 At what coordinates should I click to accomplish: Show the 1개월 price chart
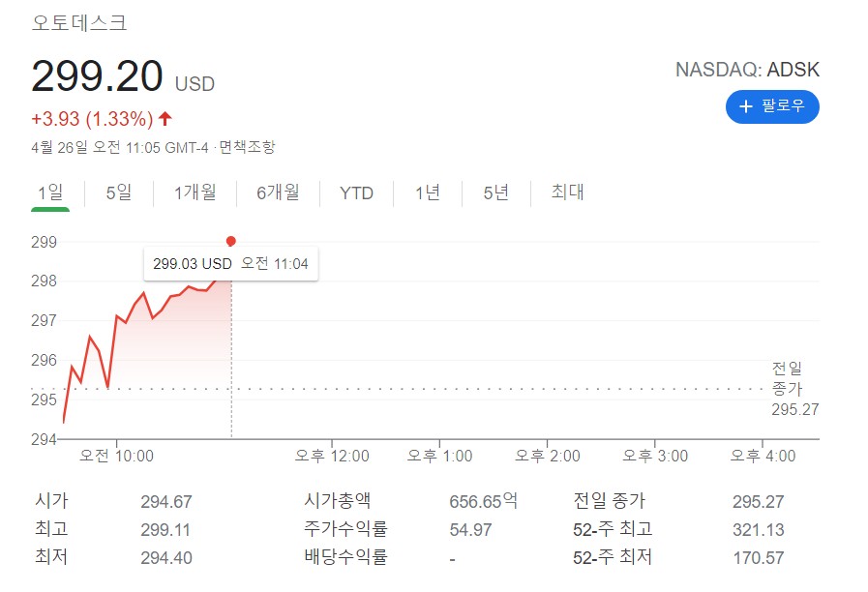click(195, 192)
